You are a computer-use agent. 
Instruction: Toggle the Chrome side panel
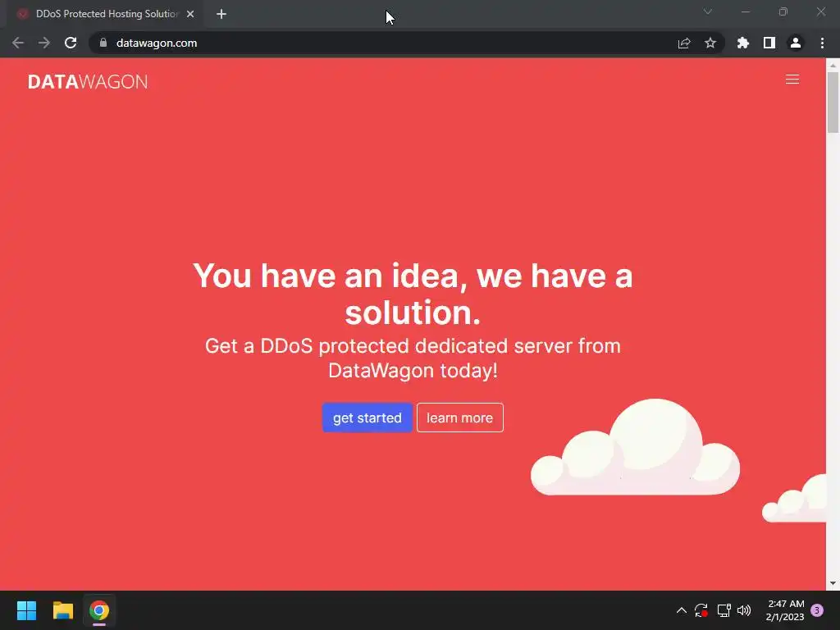coord(769,43)
